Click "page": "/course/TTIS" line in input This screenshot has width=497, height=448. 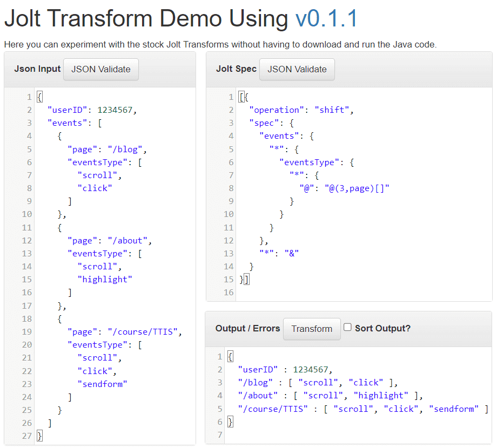tap(125, 332)
